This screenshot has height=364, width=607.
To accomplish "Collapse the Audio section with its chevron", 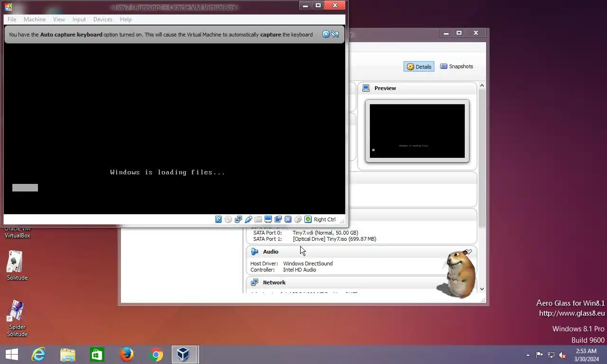I will coord(469,252).
